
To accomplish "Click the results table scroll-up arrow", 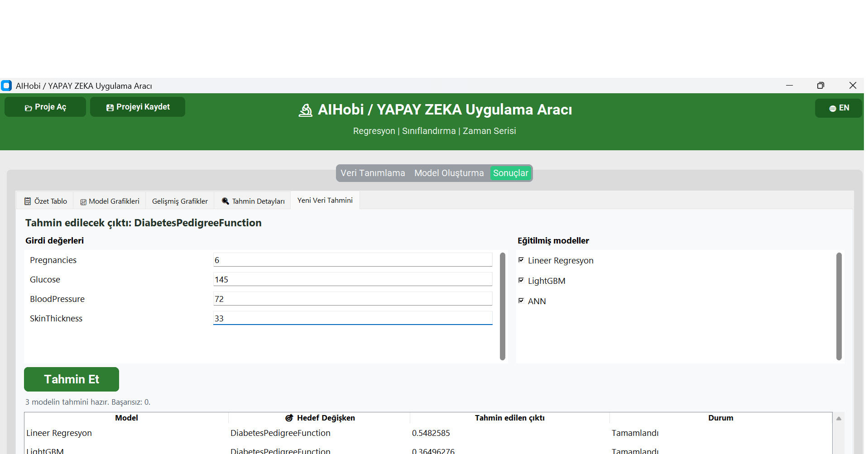I will (x=839, y=418).
